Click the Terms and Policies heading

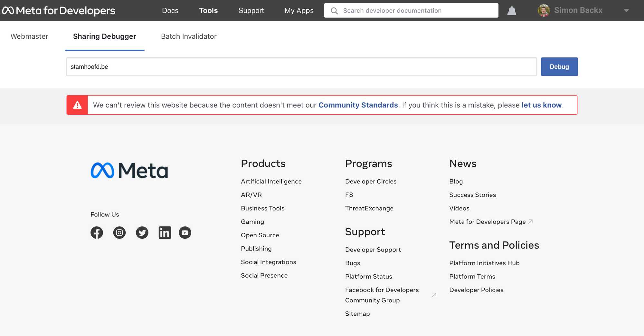[494, 245]
